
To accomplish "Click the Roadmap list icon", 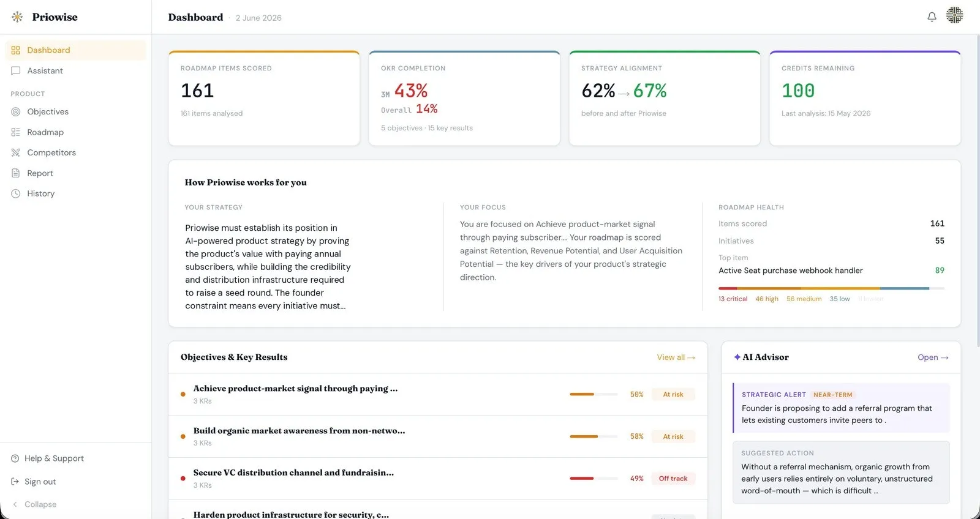I will click(x=16, y=132).
